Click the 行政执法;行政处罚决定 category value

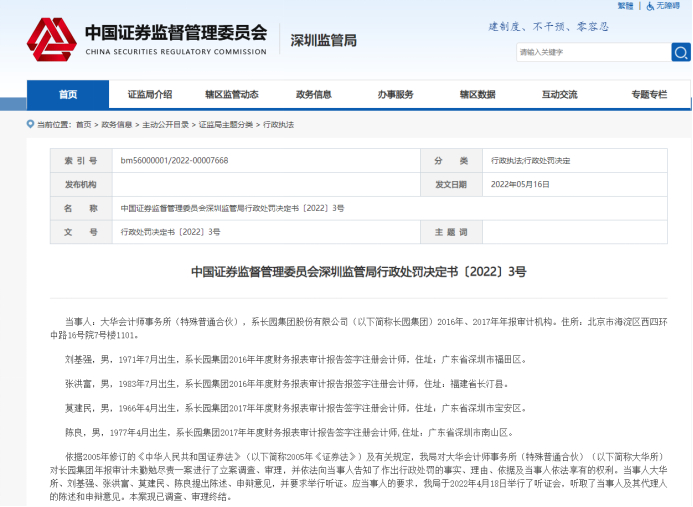[530, 161]
